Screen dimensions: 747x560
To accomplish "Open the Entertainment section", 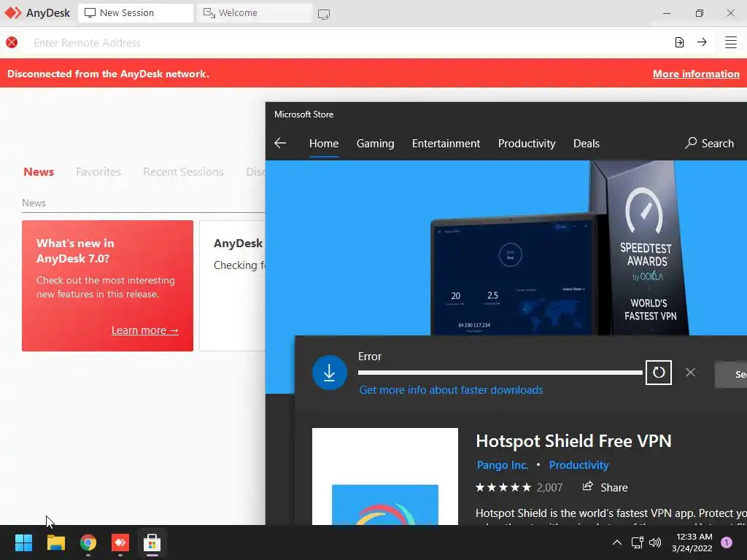I will (446, 144).
